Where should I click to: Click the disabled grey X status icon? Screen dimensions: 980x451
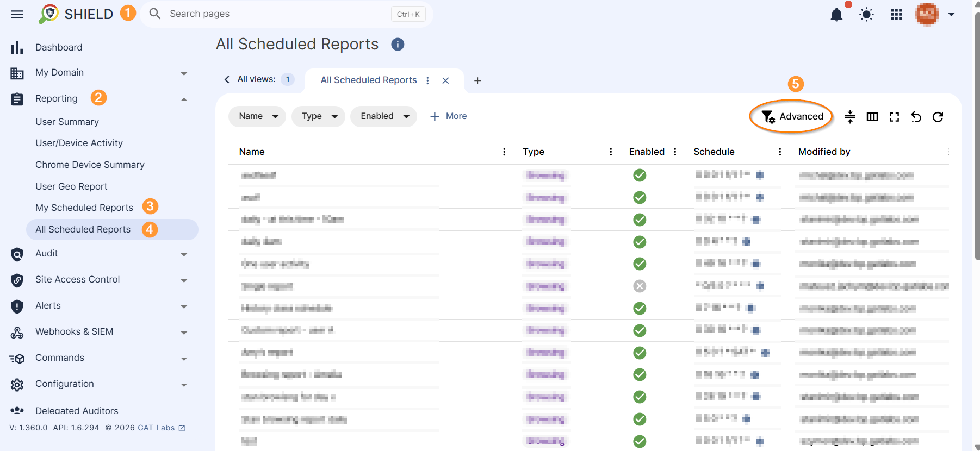click(640, 286)
